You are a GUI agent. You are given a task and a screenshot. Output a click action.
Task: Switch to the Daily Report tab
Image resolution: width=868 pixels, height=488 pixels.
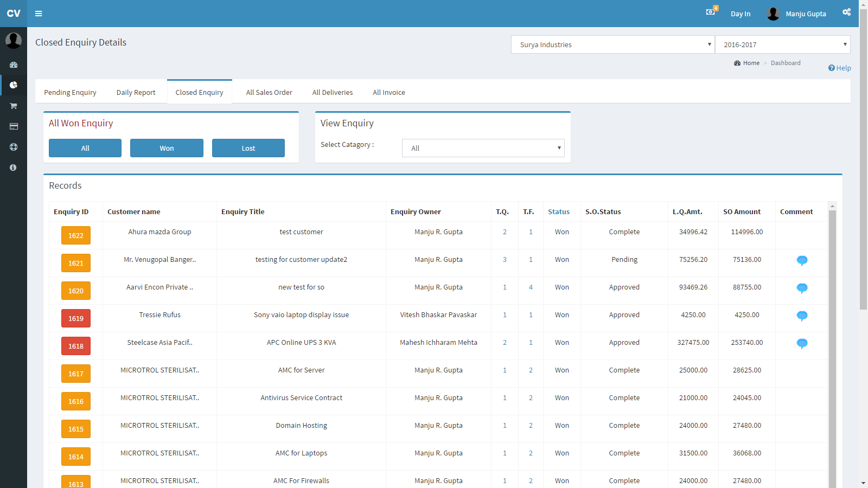pos(136,92)
